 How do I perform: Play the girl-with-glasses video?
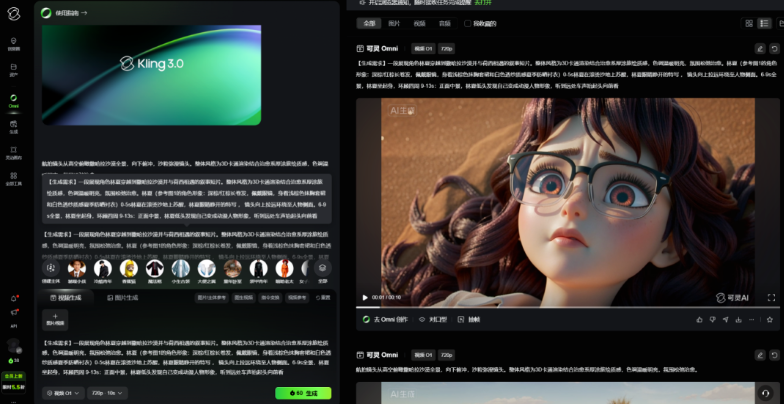[365, 298]
